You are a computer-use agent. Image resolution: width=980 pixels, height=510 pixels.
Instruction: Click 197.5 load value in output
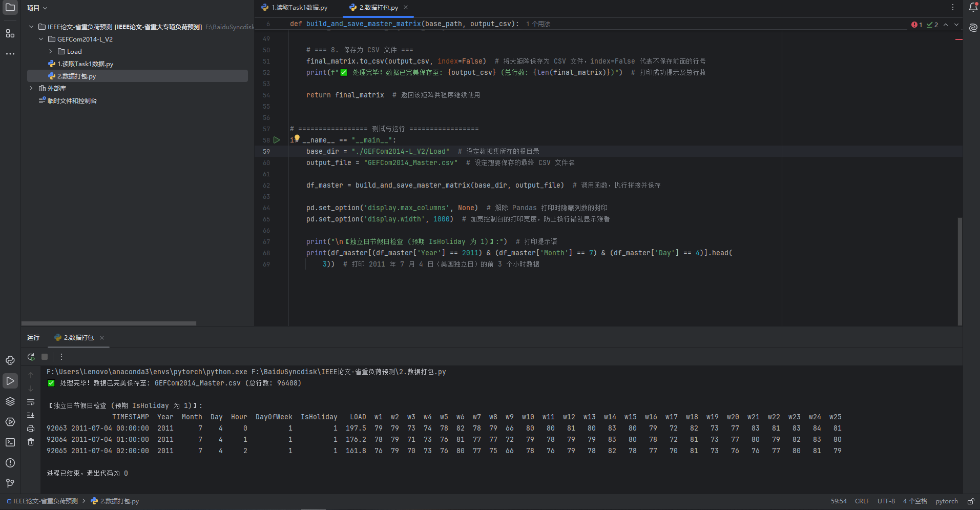[356, 428]
